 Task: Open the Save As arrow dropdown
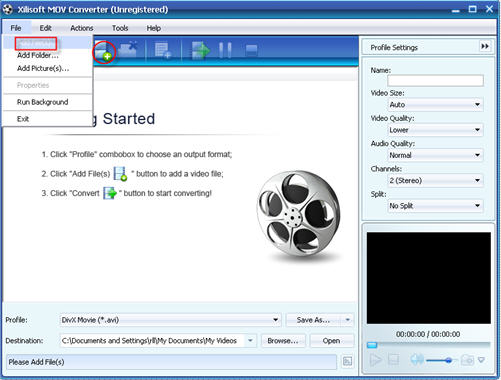point(347,320)
